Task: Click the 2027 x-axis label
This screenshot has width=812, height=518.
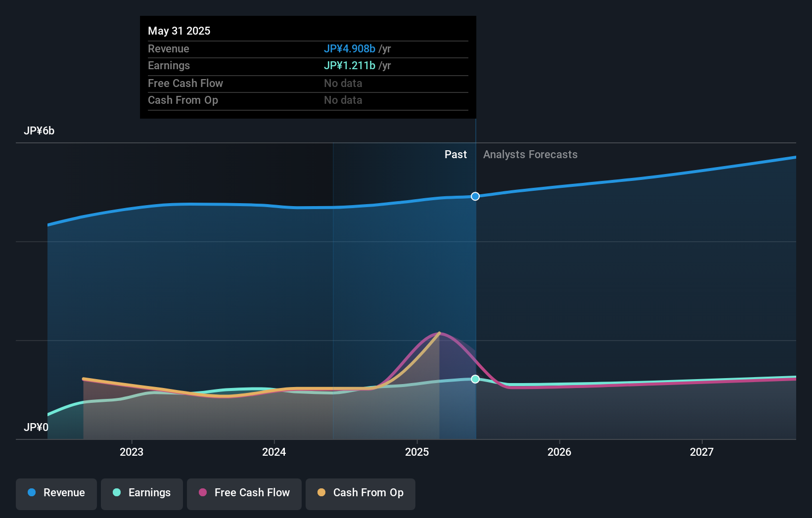Action: pos(702,452)
